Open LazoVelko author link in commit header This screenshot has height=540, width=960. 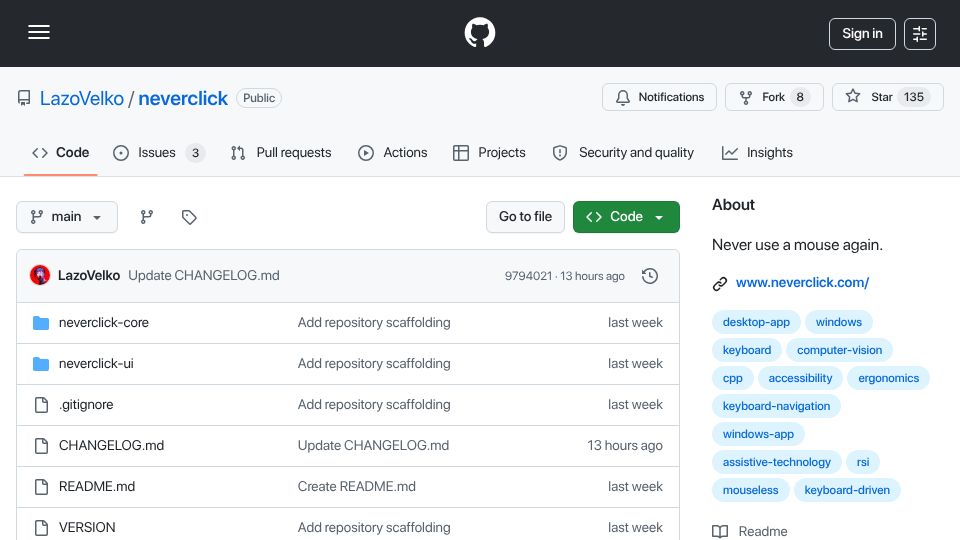point(89,276)
